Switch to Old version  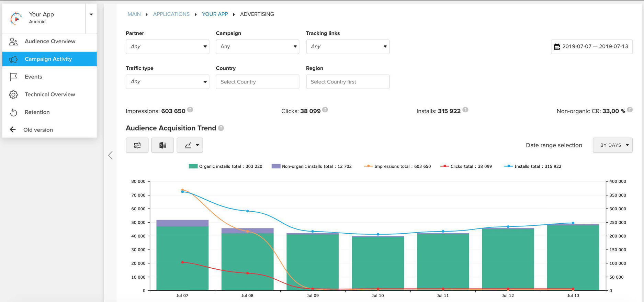(x=49, y=130)
